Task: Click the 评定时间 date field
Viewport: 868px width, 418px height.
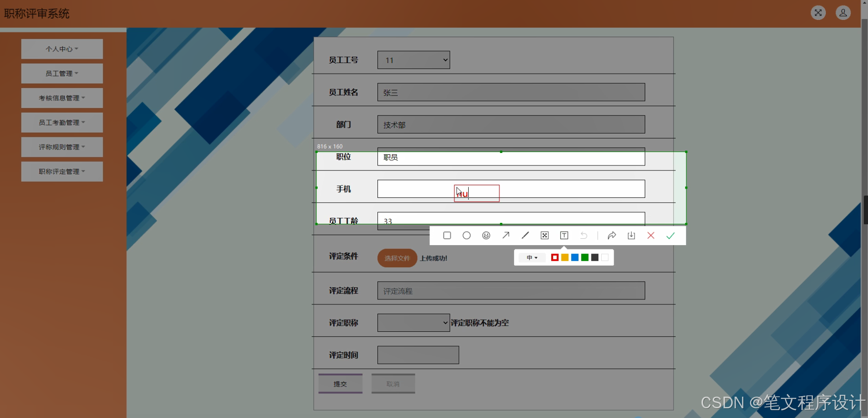Action: 418,355
